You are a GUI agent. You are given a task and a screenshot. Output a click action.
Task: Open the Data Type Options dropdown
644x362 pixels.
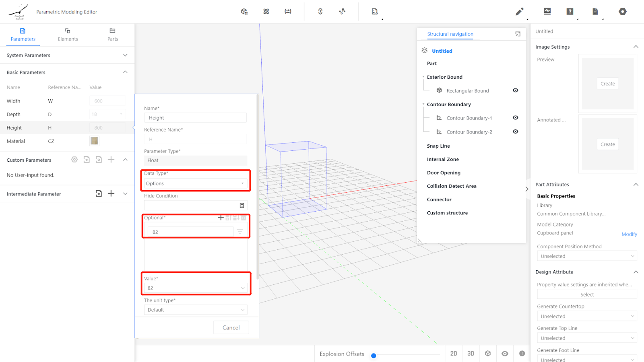(196, 183)
